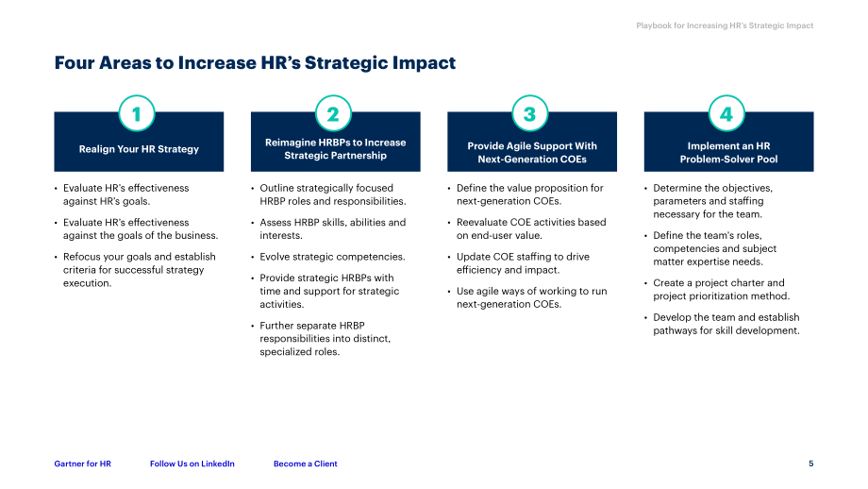Select the Realign Your HR Strategy header box

[x=139, y=142]
